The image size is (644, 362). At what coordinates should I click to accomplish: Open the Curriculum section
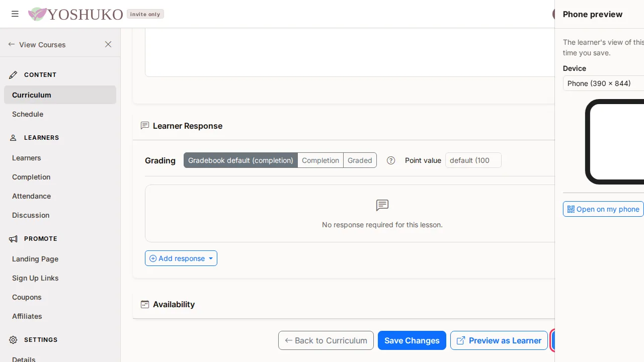[x=60, y=95]
